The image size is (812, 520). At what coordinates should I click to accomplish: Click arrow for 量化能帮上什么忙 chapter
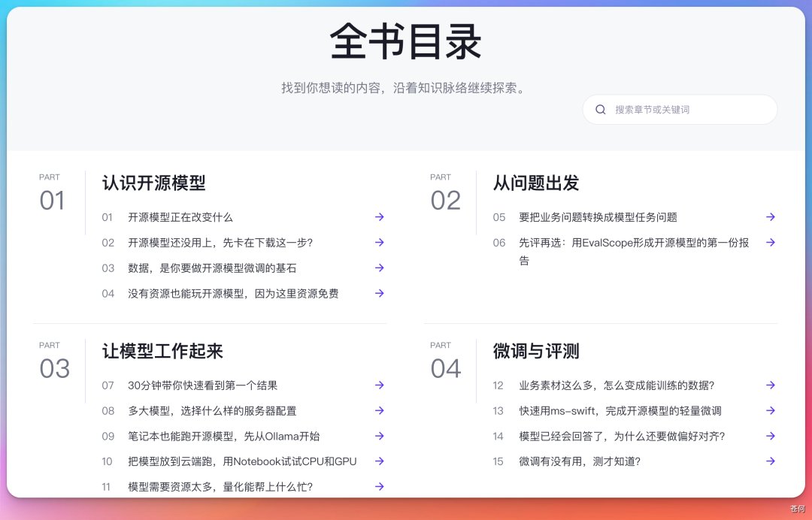click(x=380, y=486)
